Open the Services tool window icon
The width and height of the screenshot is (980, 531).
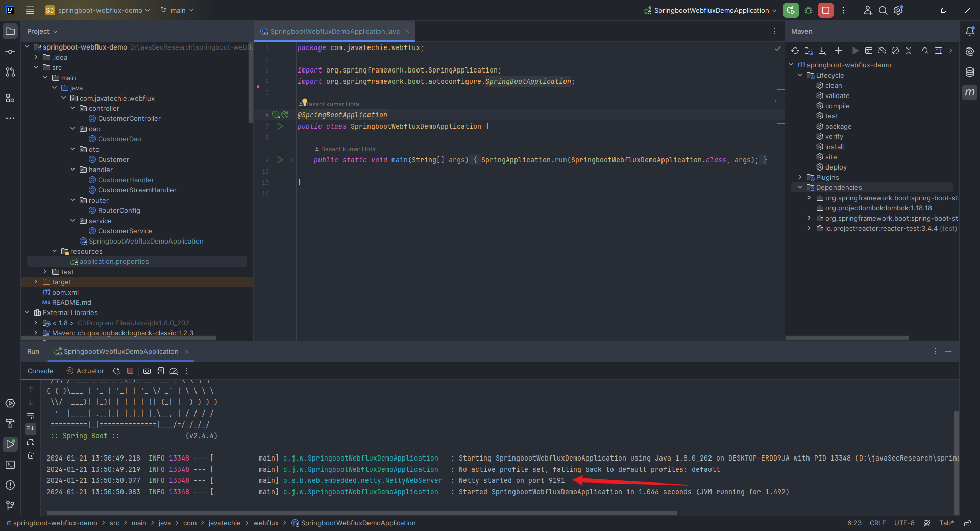[x=10, y=403]
